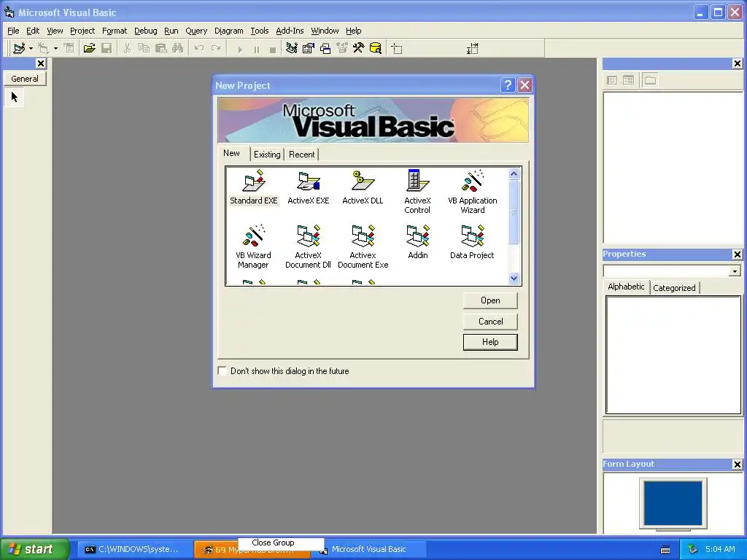Screen dimensions: 747x560
Task: Switch to the Recent tab
Action: [301, 155]
